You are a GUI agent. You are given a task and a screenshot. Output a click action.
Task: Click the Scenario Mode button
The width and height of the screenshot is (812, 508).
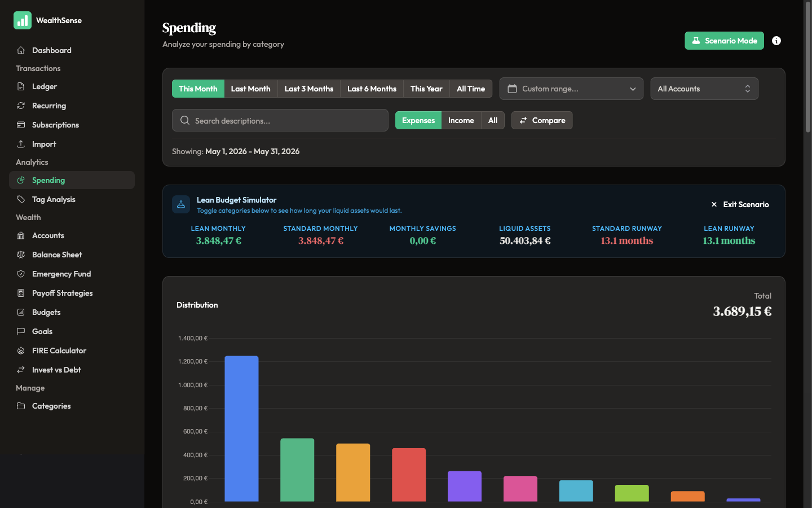(724, 41)
